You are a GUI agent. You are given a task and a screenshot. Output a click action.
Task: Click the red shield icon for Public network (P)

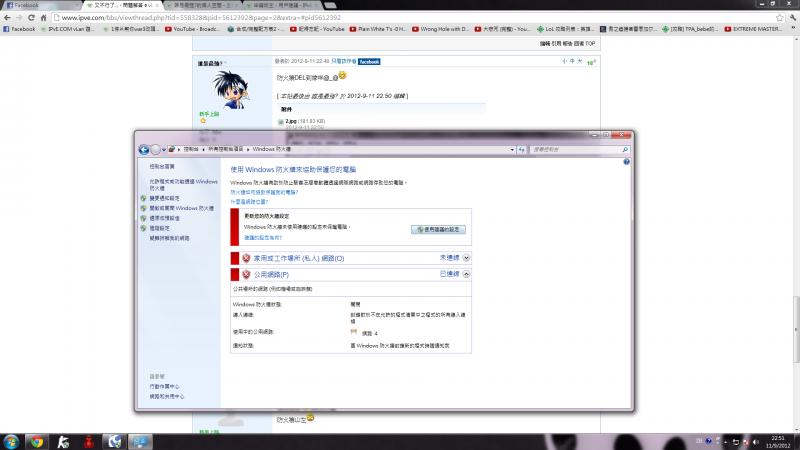[246, 274]
